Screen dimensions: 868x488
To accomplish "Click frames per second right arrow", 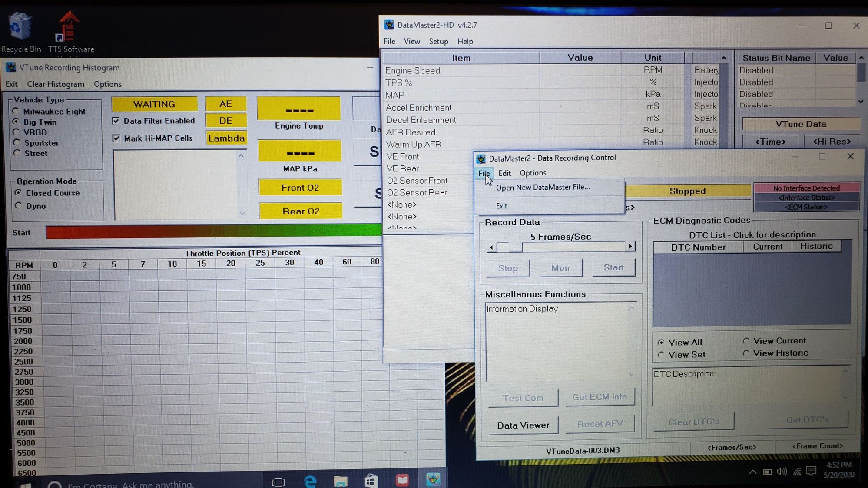I will point(630,247).
